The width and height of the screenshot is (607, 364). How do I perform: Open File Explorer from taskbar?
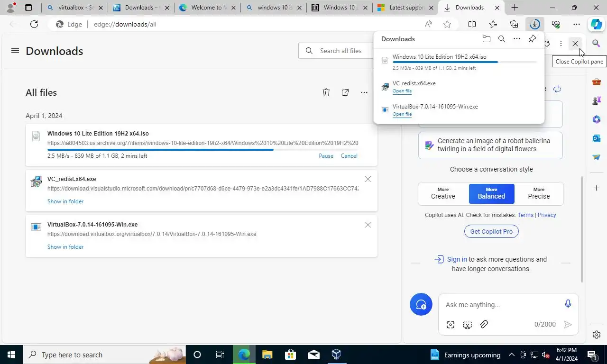267,355
